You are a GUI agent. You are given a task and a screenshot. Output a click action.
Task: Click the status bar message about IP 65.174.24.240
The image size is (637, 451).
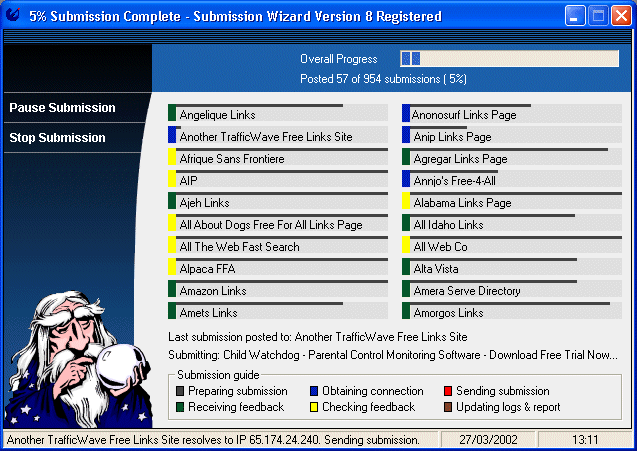213,440
